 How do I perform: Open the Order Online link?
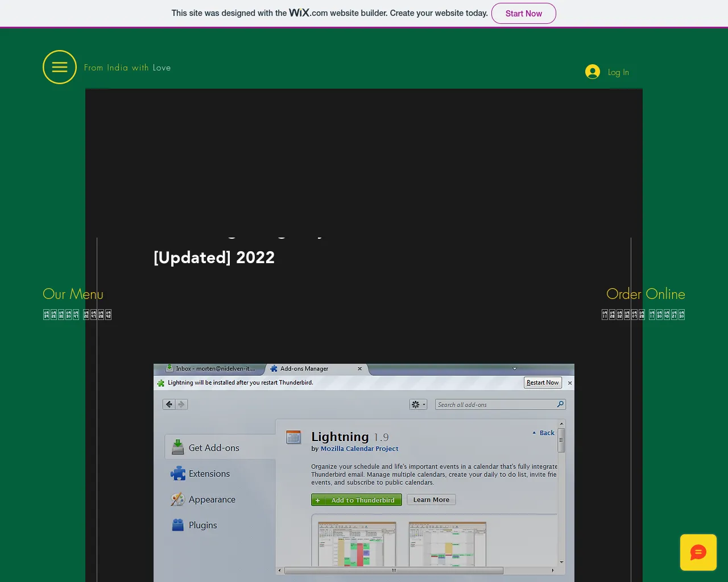(x=646, y=294)
